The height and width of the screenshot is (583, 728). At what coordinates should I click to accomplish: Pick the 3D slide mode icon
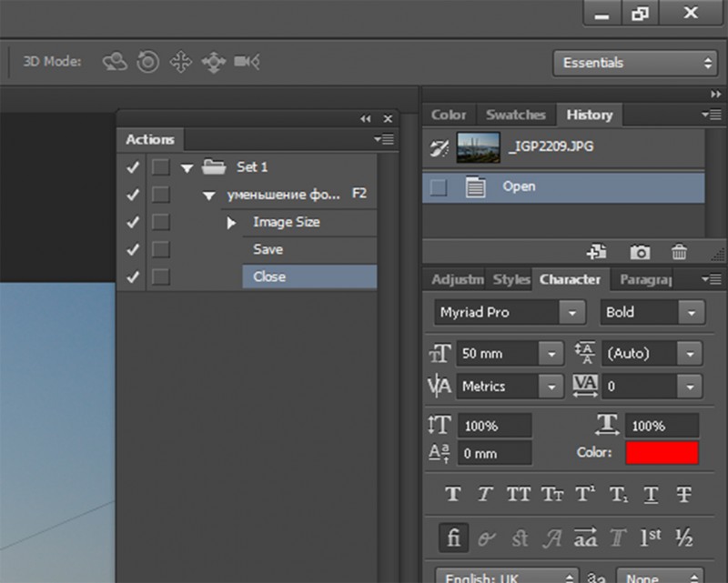click(213, 62)
